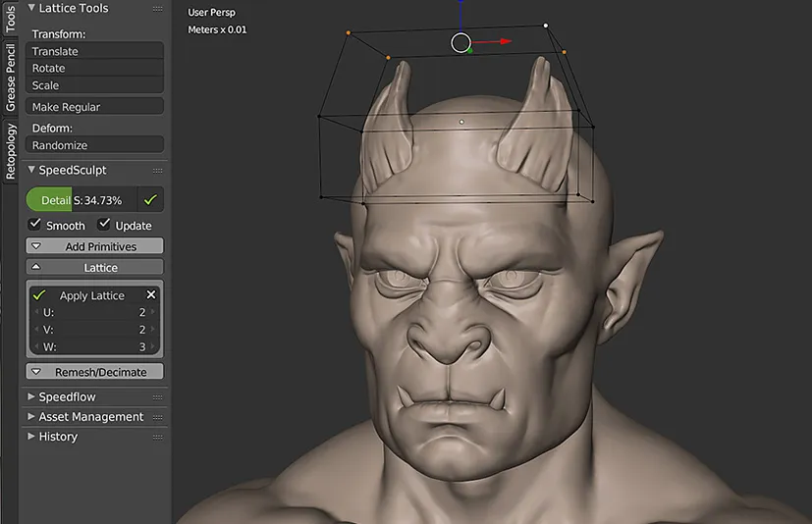Increase the W lattice value arrow
Screen dimensions: 812x524
click(x=153, y=346)
